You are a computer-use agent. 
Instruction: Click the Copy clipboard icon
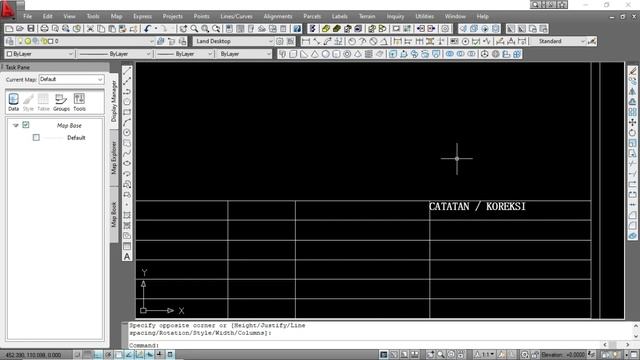pyautogui.click(x=101, y=29)
